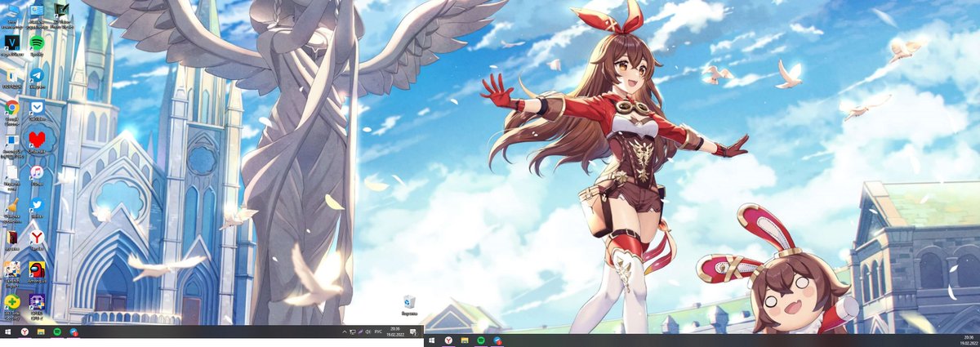This screenshot has height=347, width=980.
Task: Open Yandex browser on right monitor taskbar
Action: pos(448,340)
